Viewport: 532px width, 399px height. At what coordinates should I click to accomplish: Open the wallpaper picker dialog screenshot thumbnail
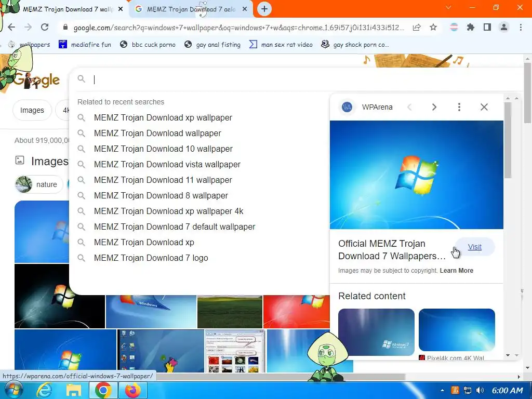[x=235, y=351]
